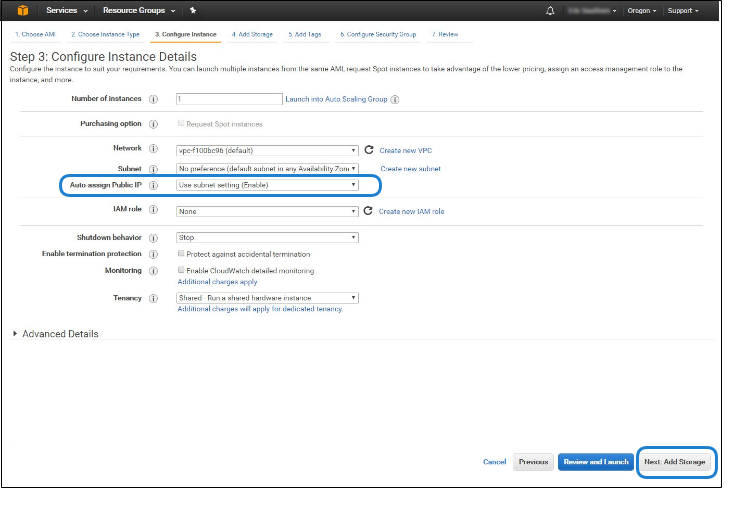
Task: Click the AWS logo home icon
Action: coord(23,10)
